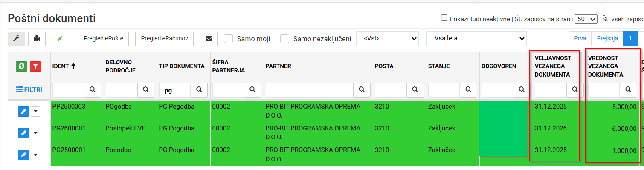Expand action dropdown for row PG2500001

coord(35,155)
